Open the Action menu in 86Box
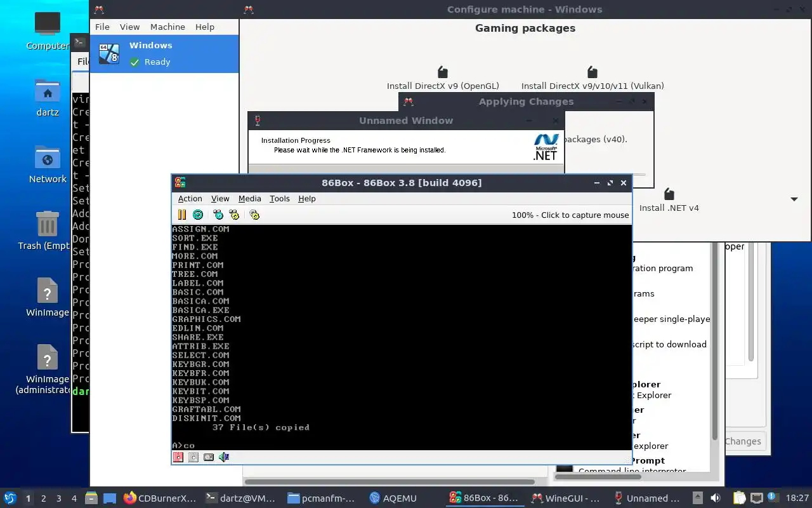Viewport: 812px width, 508px height. coord(190,198)
